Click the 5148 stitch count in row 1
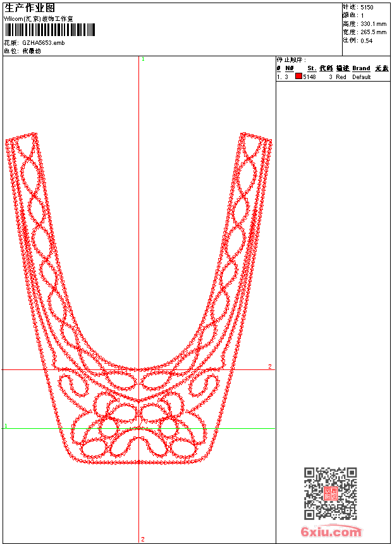 [309, 77]
